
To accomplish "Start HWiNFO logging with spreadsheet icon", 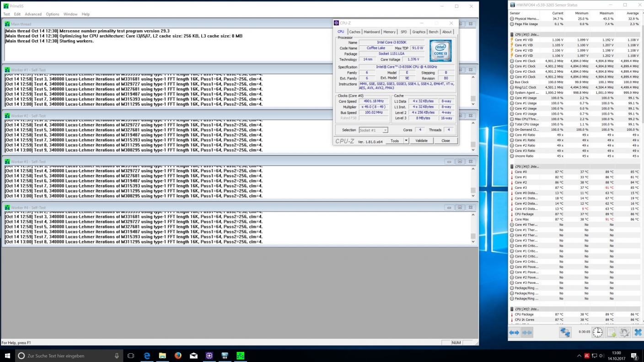I will 611,333.
